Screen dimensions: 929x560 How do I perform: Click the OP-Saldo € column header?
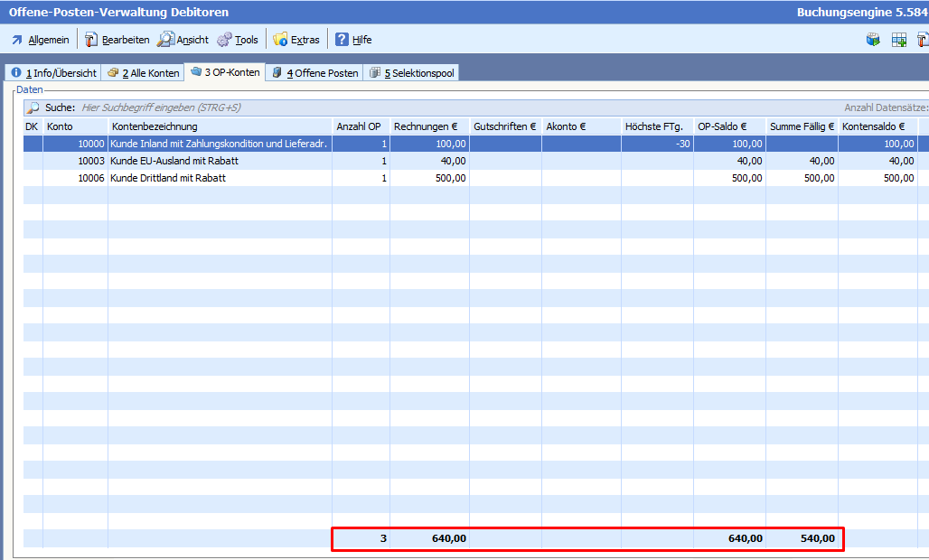pyautogui.click(x=729, y=126)
